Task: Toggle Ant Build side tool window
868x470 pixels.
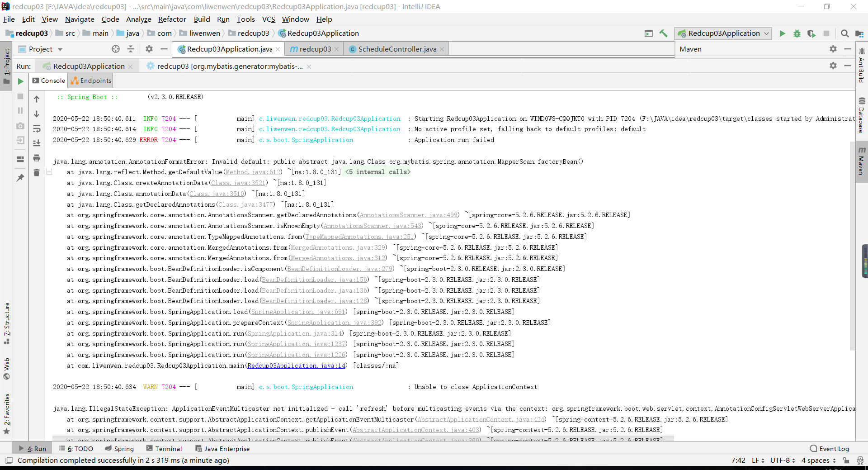Action: 862,65
